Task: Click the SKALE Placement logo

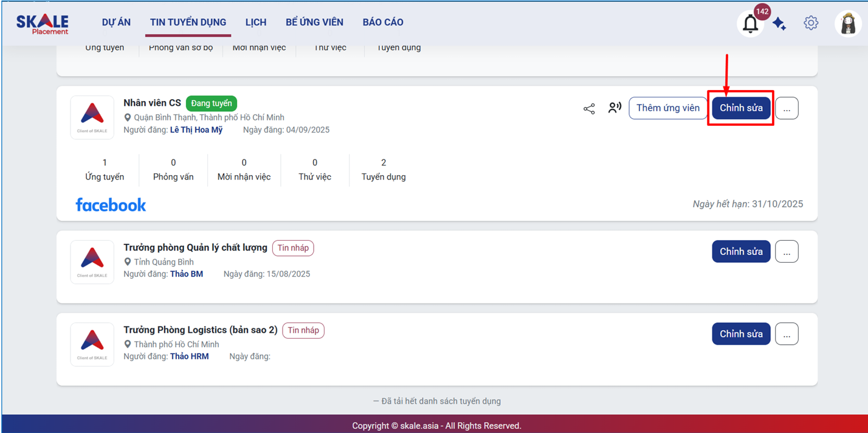Action: coord(43,24)
